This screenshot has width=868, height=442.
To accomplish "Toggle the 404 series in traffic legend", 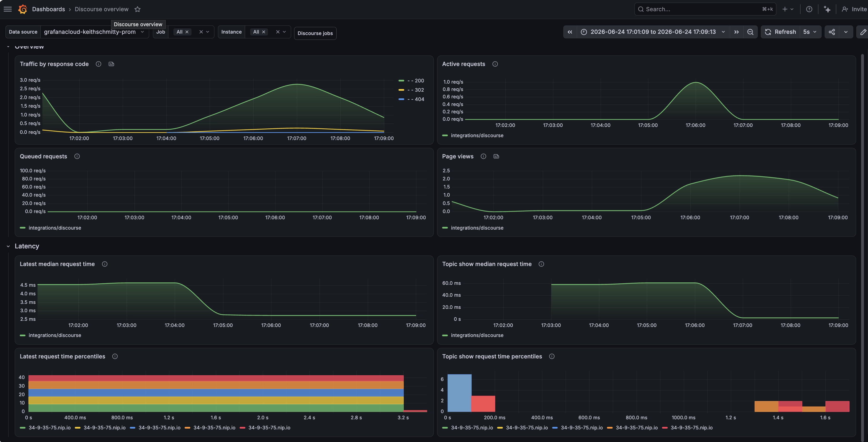I will click(x=416, y=99).
